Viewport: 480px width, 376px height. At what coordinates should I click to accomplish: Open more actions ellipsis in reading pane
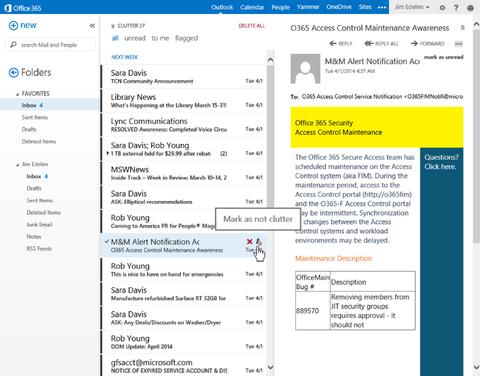[459, 44]
